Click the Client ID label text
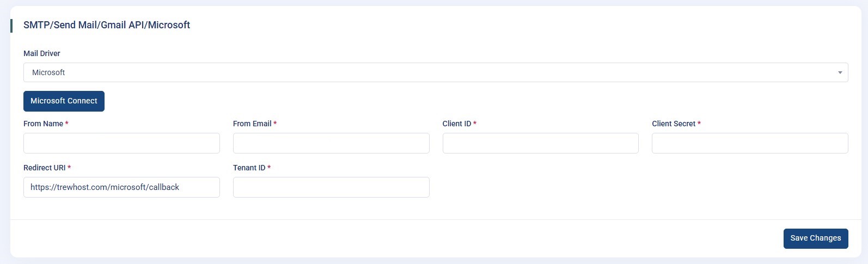Screen dimensions: 868x264 tap(456, 124)
